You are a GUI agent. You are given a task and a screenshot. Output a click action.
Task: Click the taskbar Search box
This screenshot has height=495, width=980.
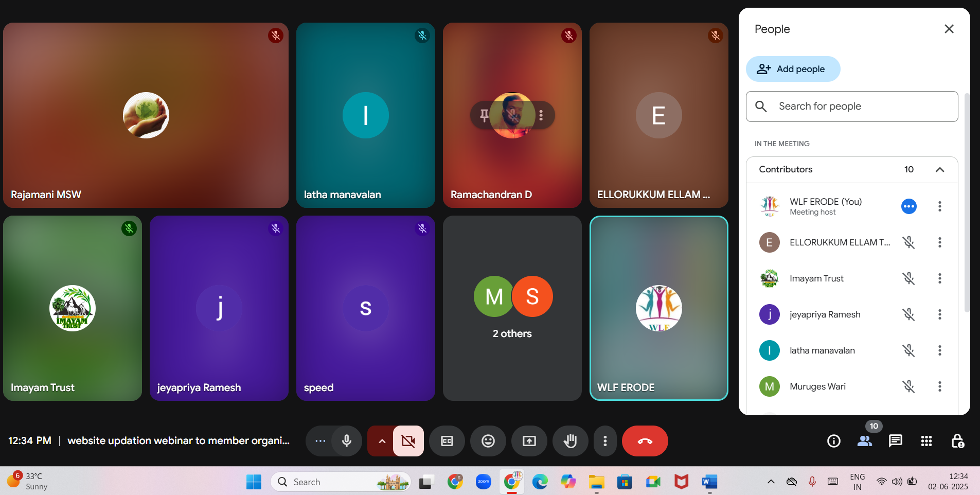coord(341,482)
